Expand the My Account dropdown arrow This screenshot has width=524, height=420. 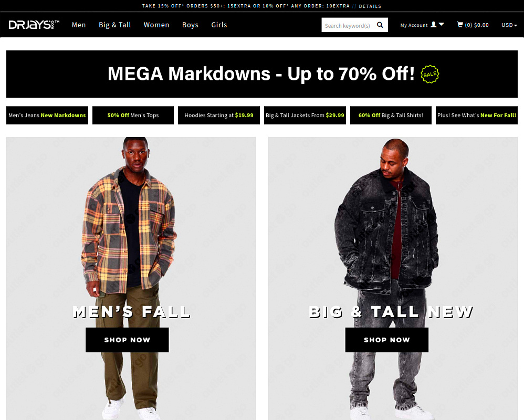coord(441,24)
